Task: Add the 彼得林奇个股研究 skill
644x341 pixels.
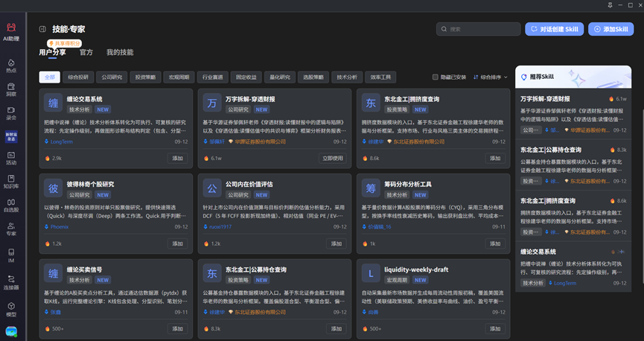Action: click(x=177, y=243)
